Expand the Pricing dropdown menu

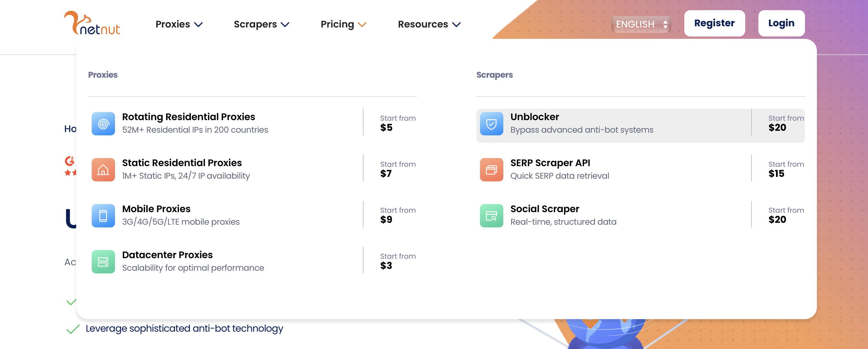(x=343, y=24)
